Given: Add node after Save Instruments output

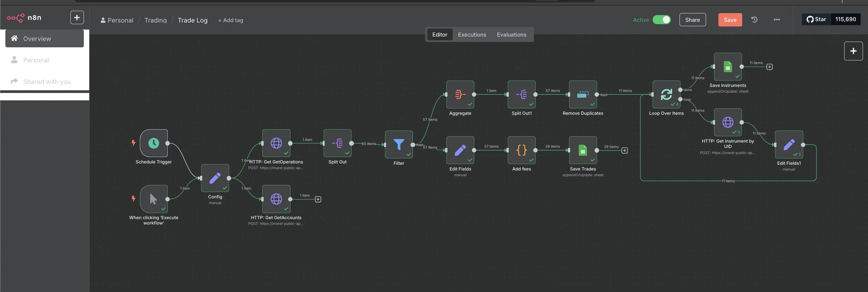Looking at the screenshot, I should [x=770, y=67].
